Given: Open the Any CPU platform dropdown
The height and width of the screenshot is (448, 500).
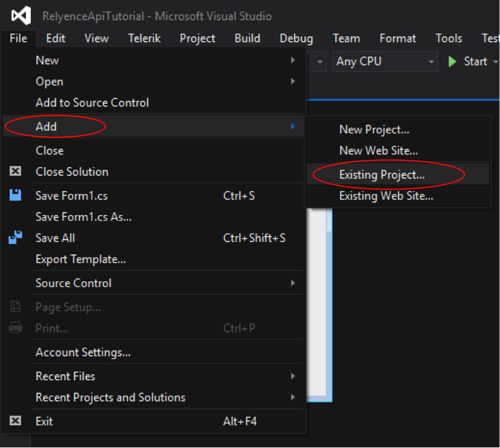Looking at the screenshot, I should 386,61.
